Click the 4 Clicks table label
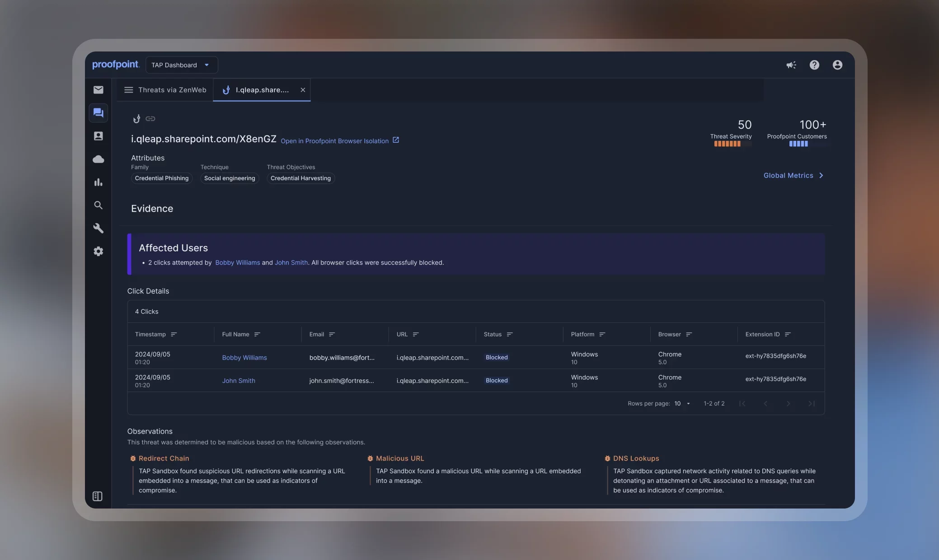Image resolution: width=939 pixels, height=560 pixels. 146,312
